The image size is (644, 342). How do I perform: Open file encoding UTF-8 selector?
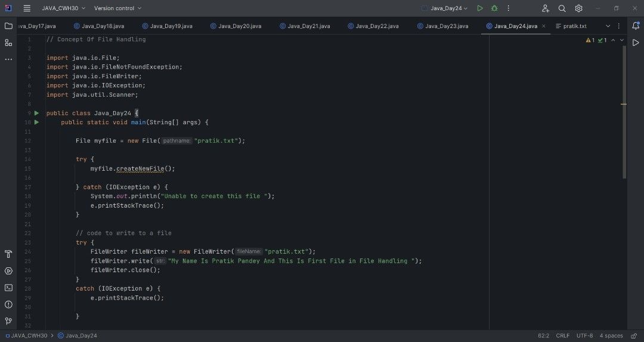click(584, 336)
